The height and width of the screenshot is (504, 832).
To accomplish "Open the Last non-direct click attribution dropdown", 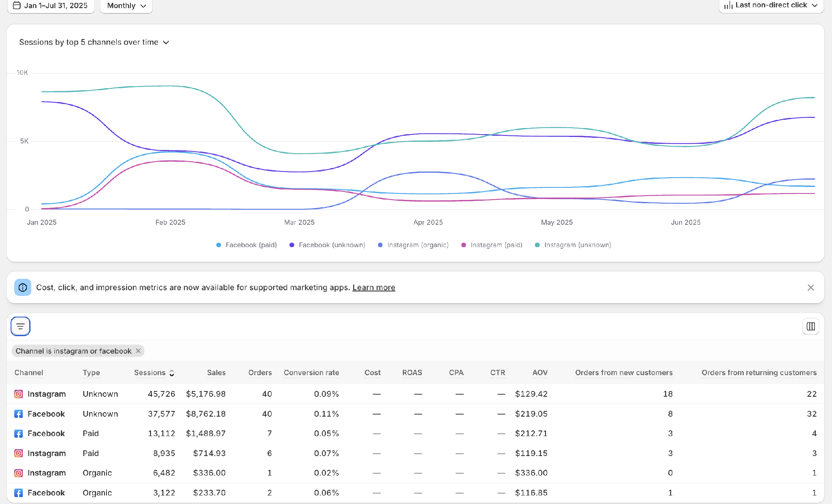I will pyautogui.click(x=771, y=5).
